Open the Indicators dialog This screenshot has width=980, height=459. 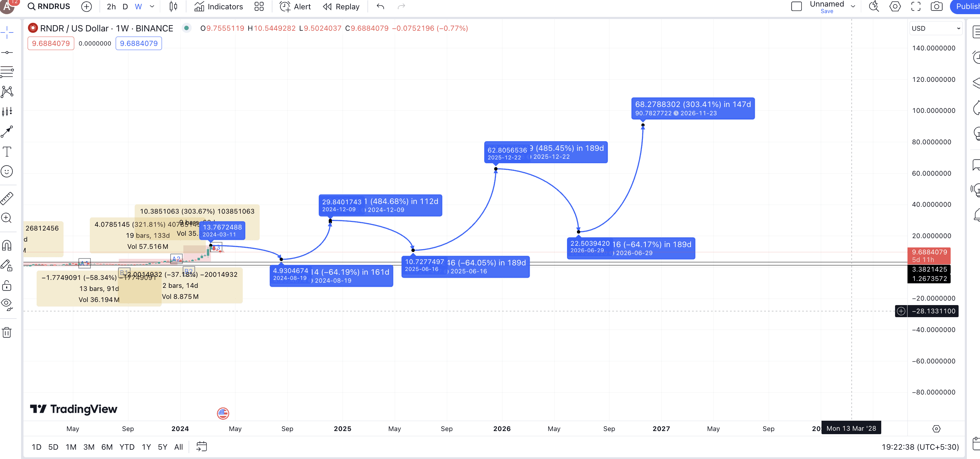pyautogui.click(x=218, y=7)
